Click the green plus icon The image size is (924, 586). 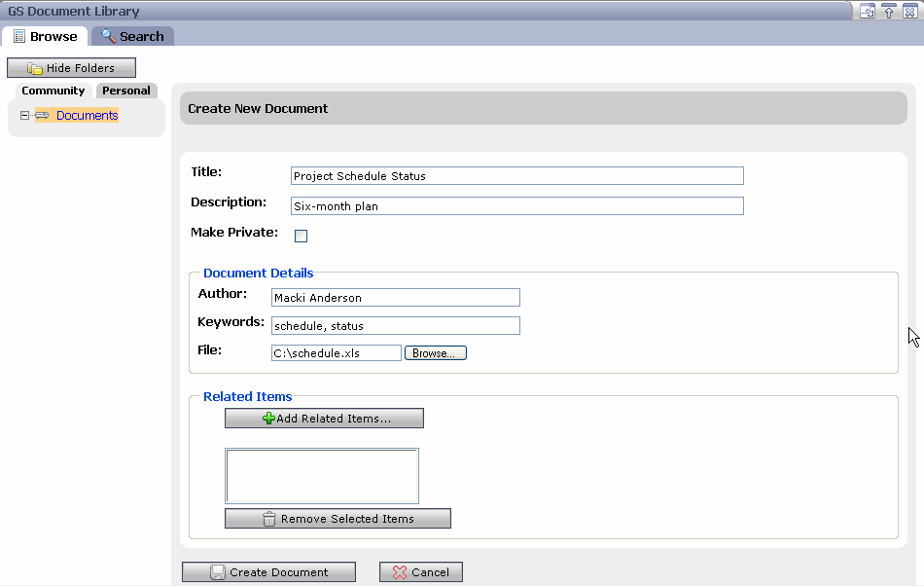[x=268, y=418]
